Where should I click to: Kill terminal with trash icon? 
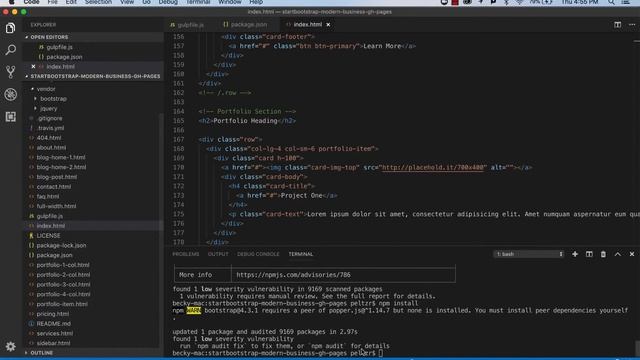click(x=603, y=254)
